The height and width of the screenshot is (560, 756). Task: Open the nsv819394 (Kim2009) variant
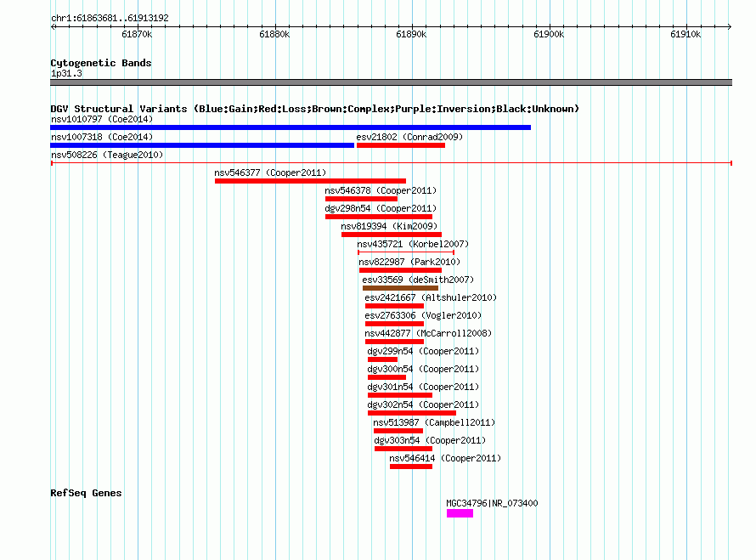click(389, 226)
